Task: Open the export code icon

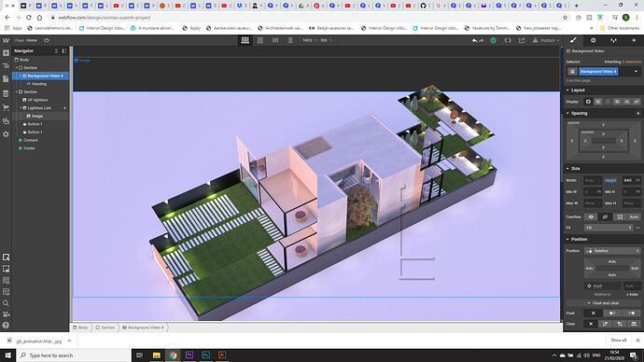Action: coord(508,40)
